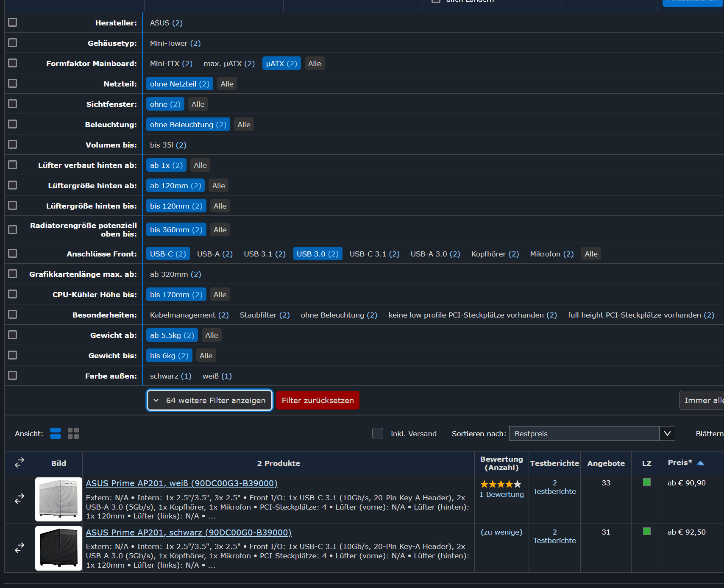
Task: Select Mini-ITX form factor filter
Action: tap(171, 64)
